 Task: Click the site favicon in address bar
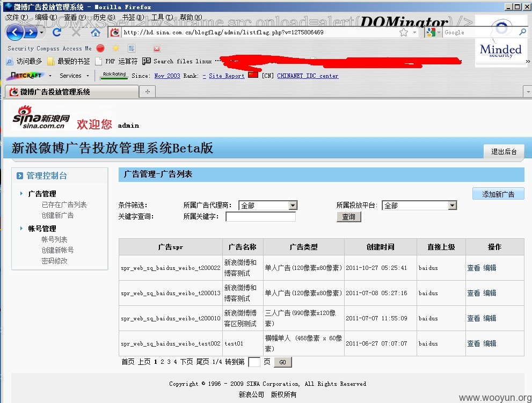point(115,33)
